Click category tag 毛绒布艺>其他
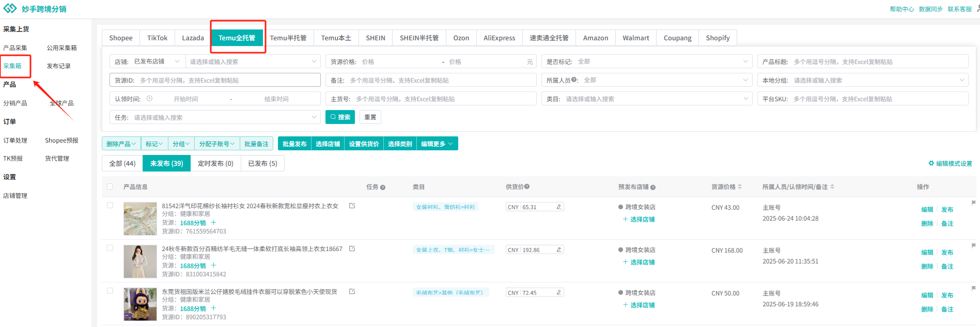 click(x=450, y=292)
